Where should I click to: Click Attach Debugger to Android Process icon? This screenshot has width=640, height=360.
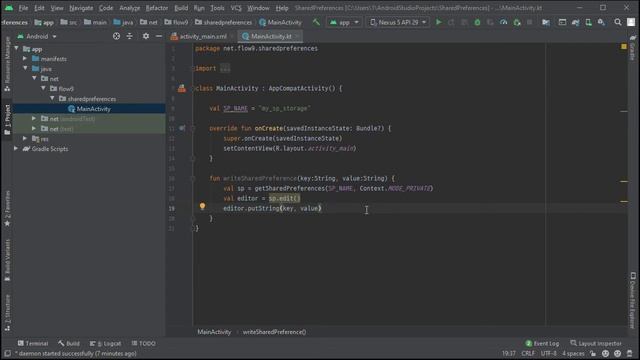pyautogui.click(x=517, y=22)
